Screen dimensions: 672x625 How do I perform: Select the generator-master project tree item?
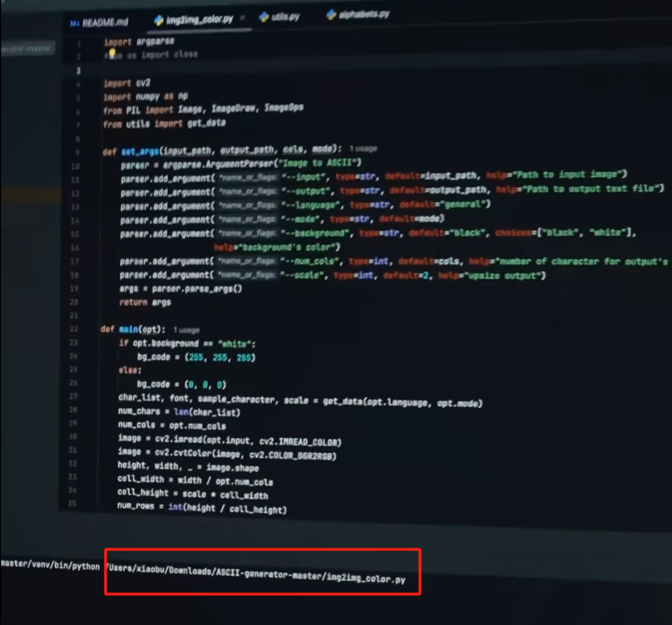pos(26,49)
